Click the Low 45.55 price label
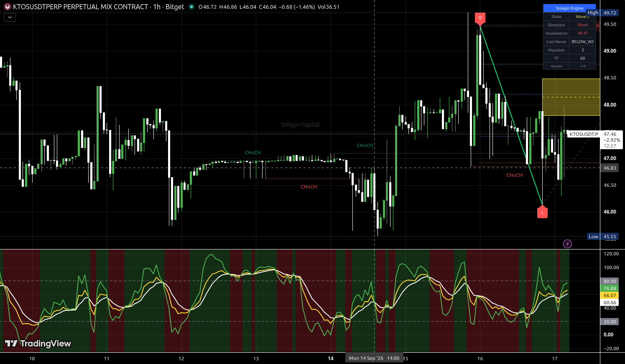The width and height of the screenshot is (625, 364). point(602,237)
